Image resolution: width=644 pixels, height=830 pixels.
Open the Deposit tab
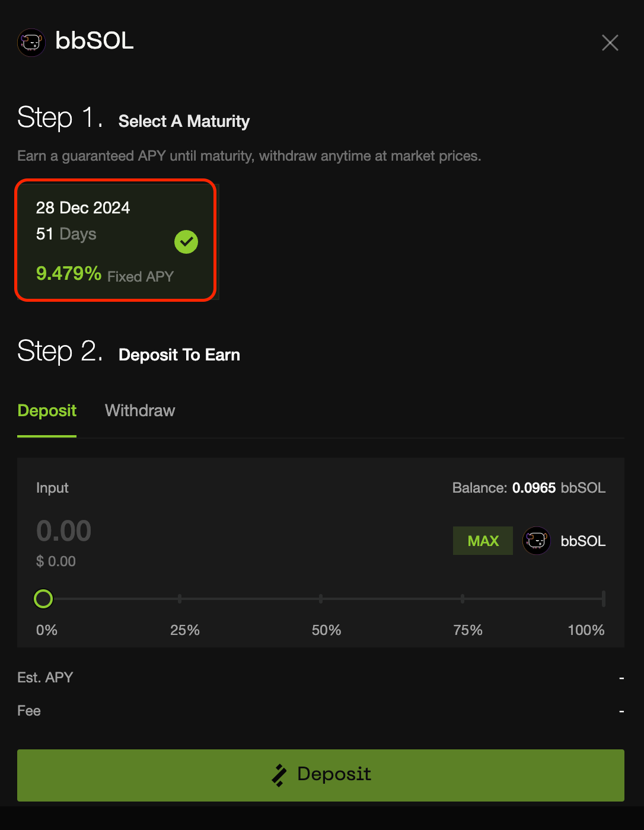click(x=47, y=411)
